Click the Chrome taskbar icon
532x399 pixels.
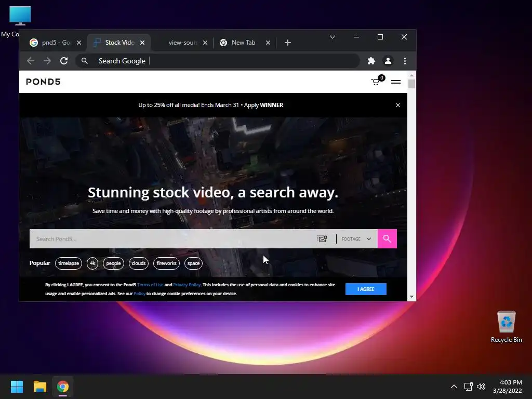click(63, 387)
